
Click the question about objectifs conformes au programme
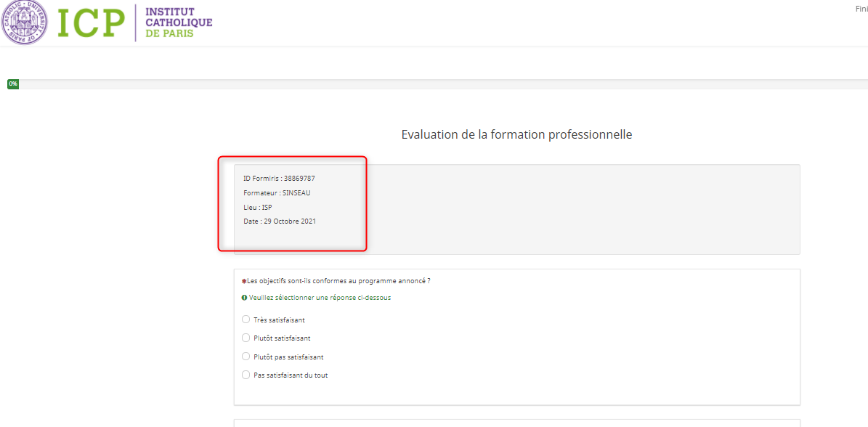pos(338,281)
